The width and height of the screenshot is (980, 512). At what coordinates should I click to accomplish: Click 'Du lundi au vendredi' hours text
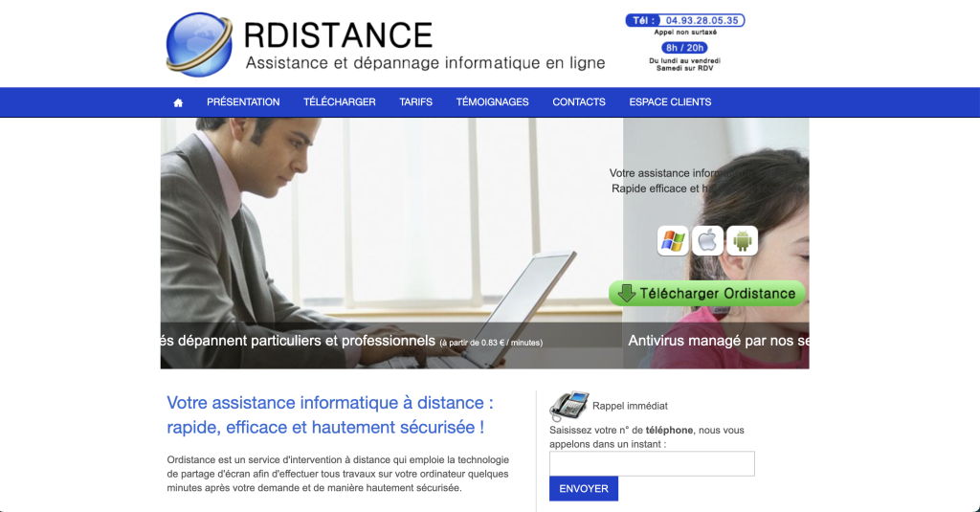[684, 60]
